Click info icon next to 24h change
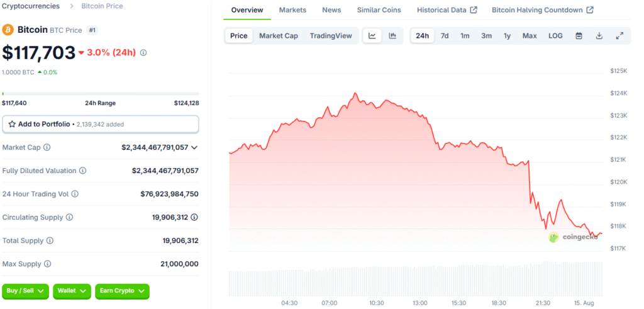Screen dimensions: 644x309 pos(143,53)
